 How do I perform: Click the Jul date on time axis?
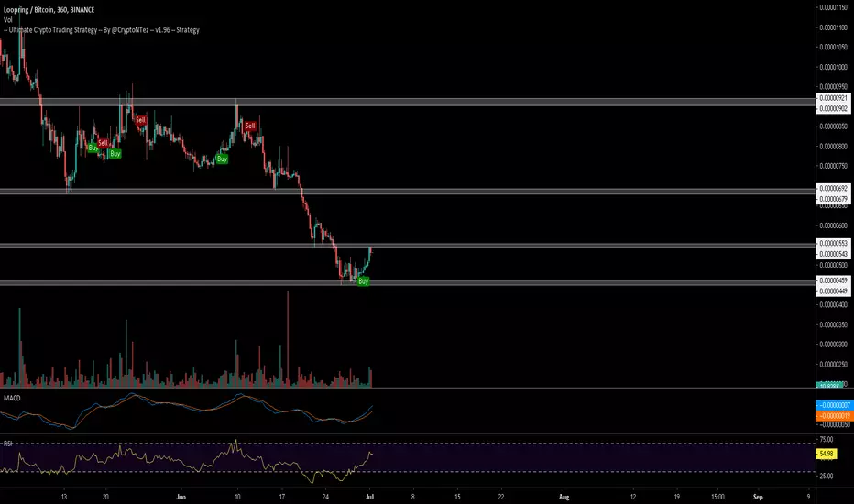point(370,497)
